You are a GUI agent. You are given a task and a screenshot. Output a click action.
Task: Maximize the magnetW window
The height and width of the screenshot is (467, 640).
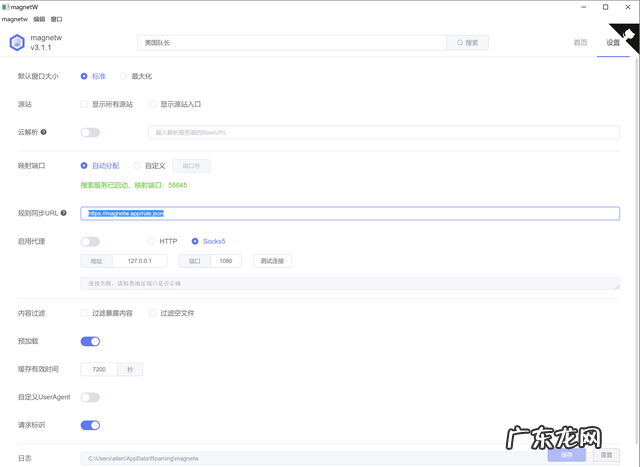pos(606,7)
